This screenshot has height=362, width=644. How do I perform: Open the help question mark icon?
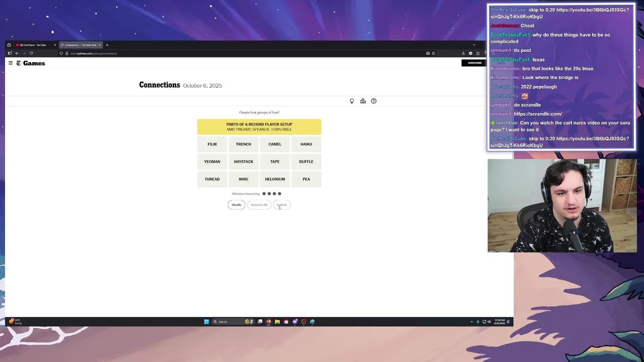coord(374,101)
